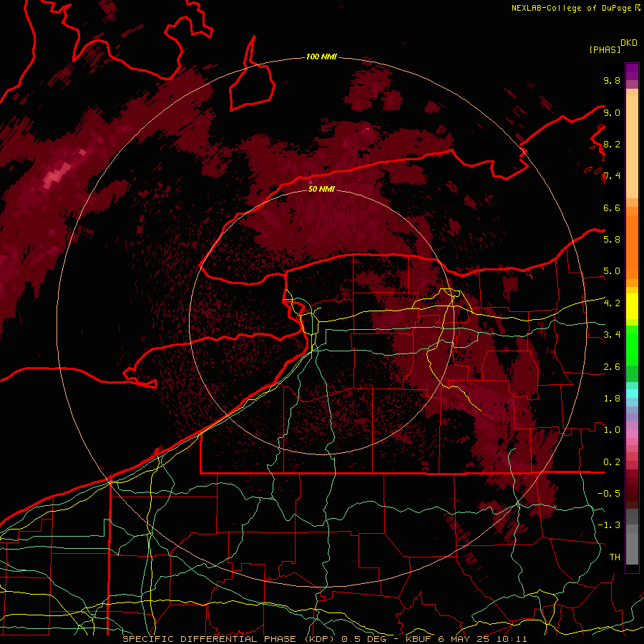Click the DKD unit label above legend
The image size is (644, 644).
click(x=628, y=43)
